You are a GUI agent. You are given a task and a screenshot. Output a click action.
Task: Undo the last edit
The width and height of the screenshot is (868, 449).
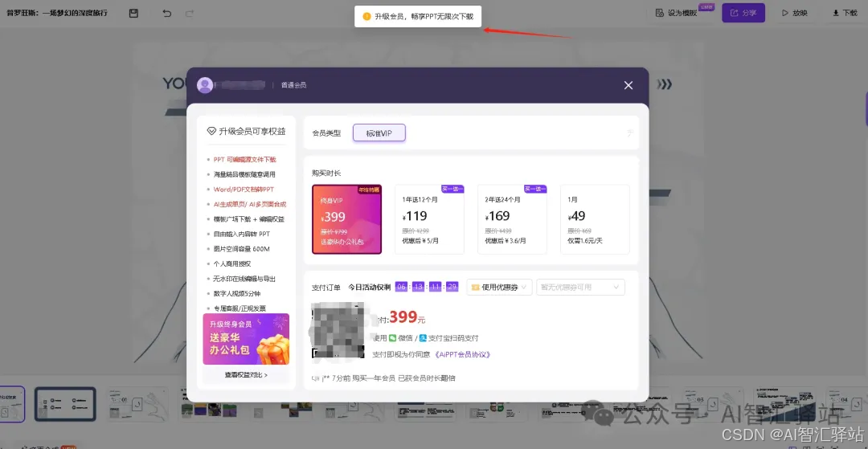pos(166,14)
